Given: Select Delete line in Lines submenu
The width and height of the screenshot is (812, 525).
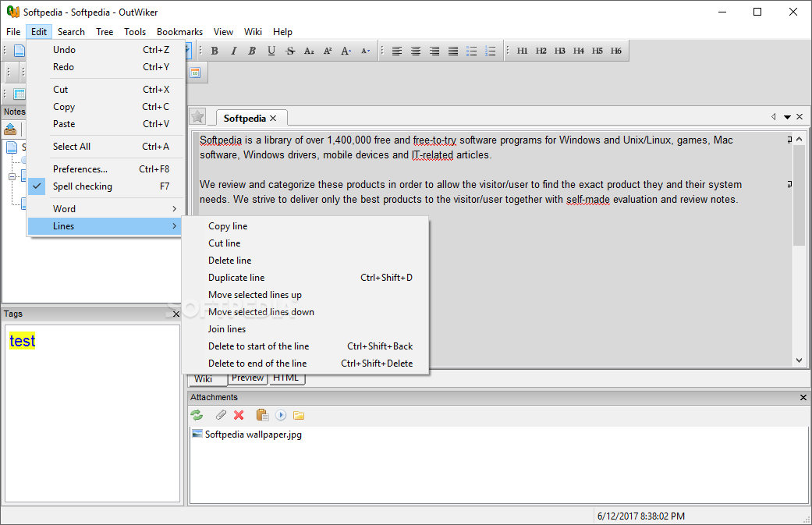Looking at the screenshot, I should click(305, 261).
